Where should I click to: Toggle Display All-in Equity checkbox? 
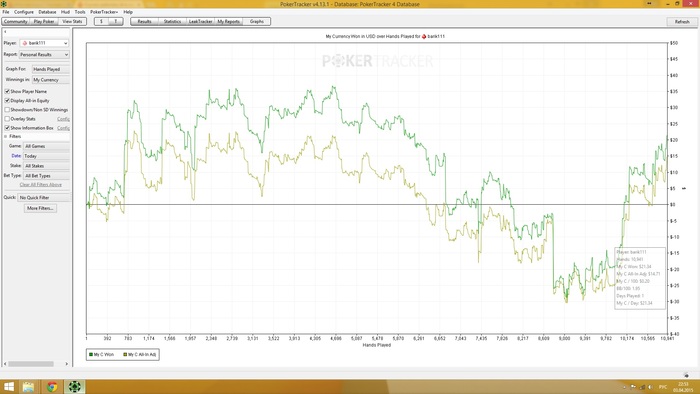[7, 101]
